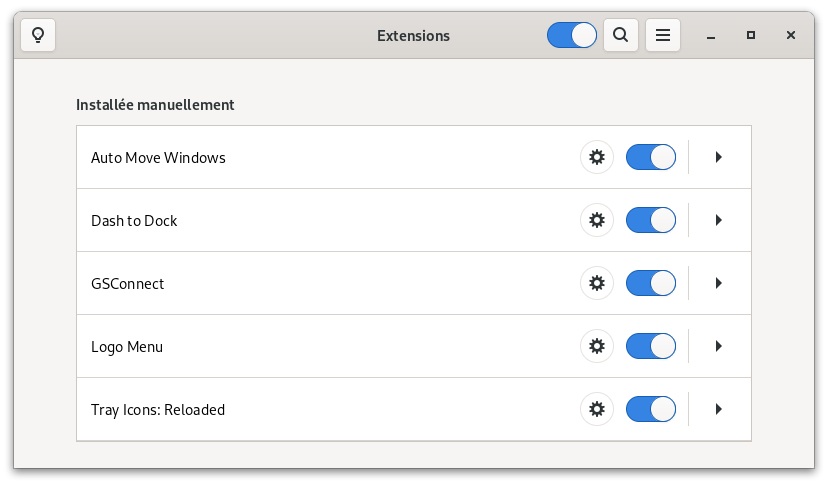Maximize the Extensions window
Viewport: 828px width, 485px height.
(x=750, y=35)
